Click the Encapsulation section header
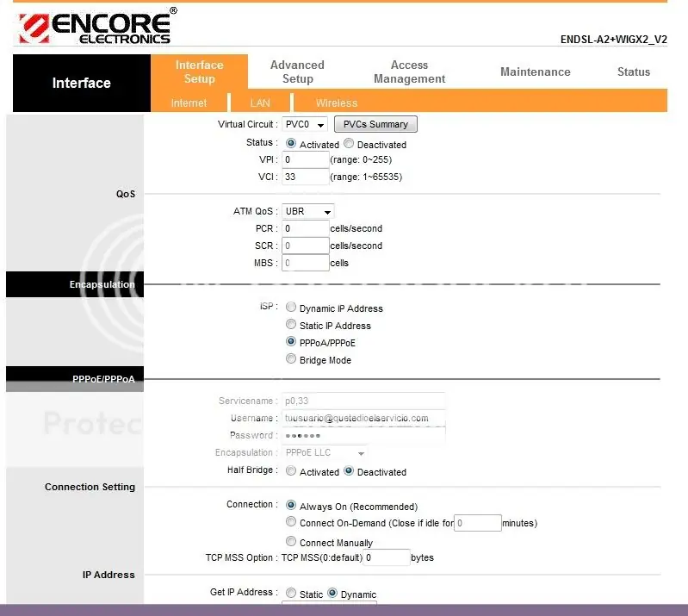This screenshot has width=688, height=616. click(x=75, y=284)
